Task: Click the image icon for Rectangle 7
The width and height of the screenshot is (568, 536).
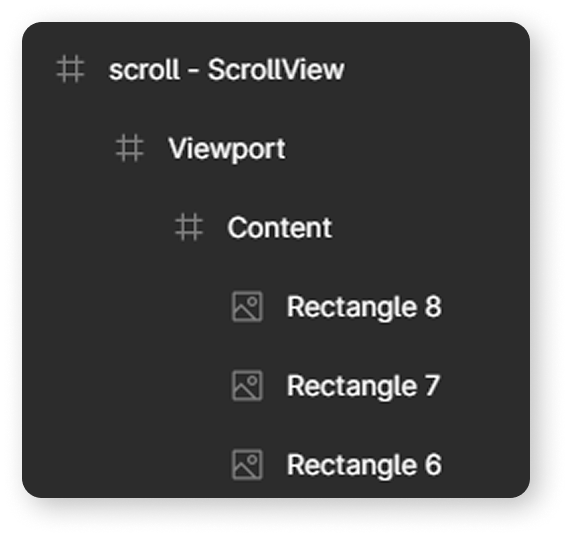Action: (247, 386)
